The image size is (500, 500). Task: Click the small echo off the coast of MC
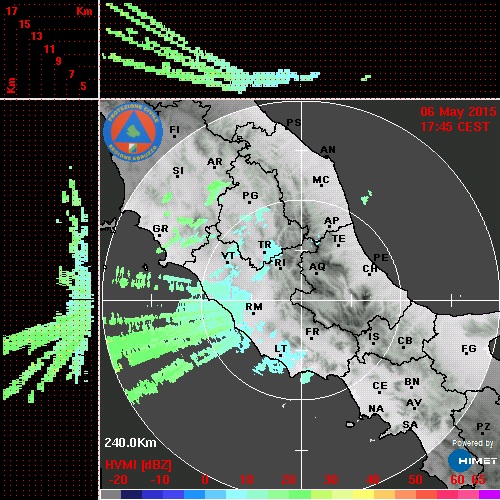[x=367, y=197]
